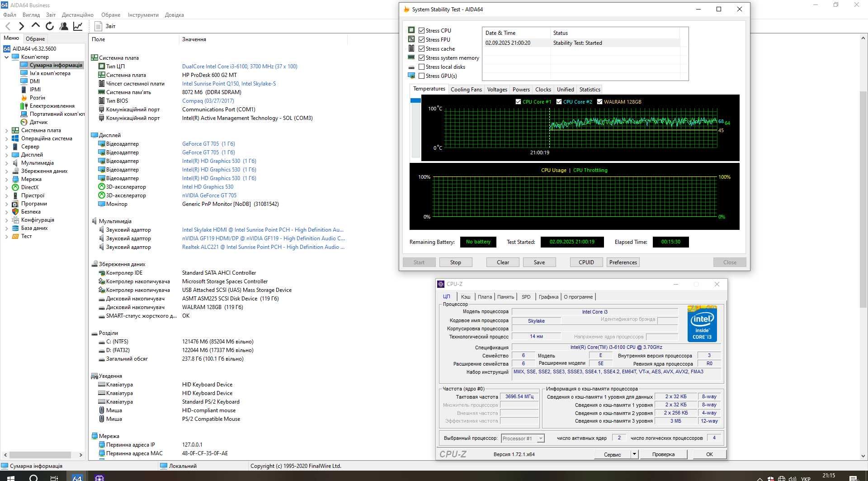Click AIDA64 icon on the taskbar
Viewport: 868px width, 481px height.
[77, 478]
